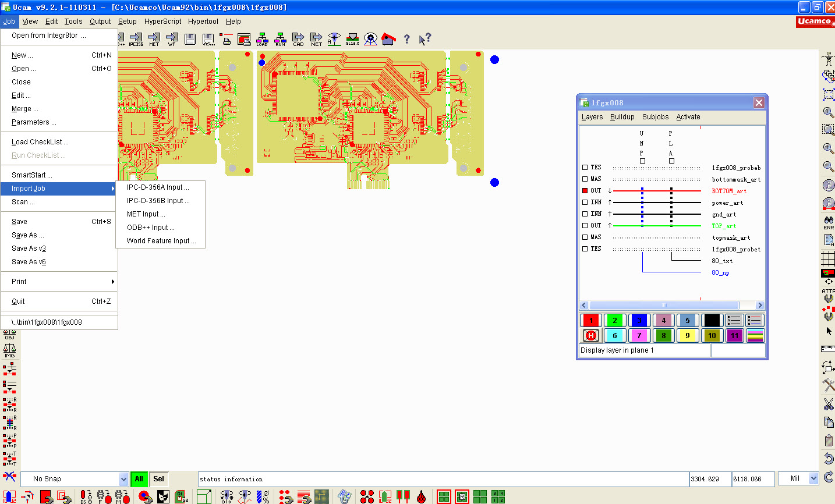Screen dimensions: 835x504
Task: Toggle the BOTTOM_art layer checkbox
Action: coord(585,190)
